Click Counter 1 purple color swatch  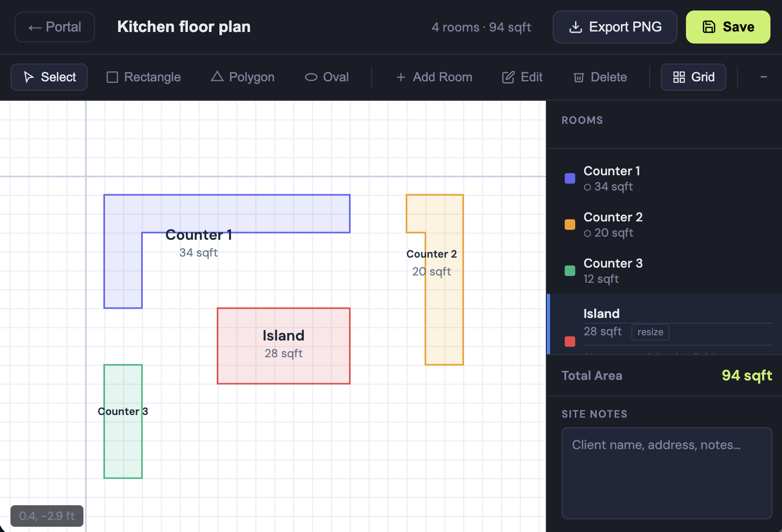570,178
